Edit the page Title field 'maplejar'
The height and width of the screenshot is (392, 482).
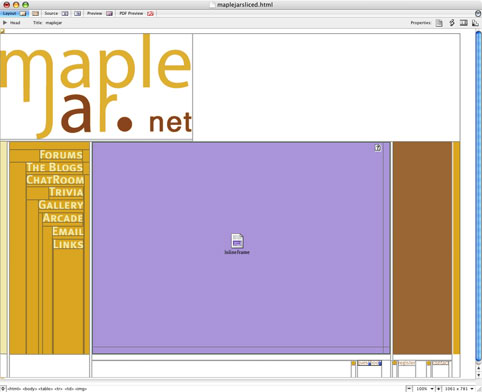[x=54, y=23]
